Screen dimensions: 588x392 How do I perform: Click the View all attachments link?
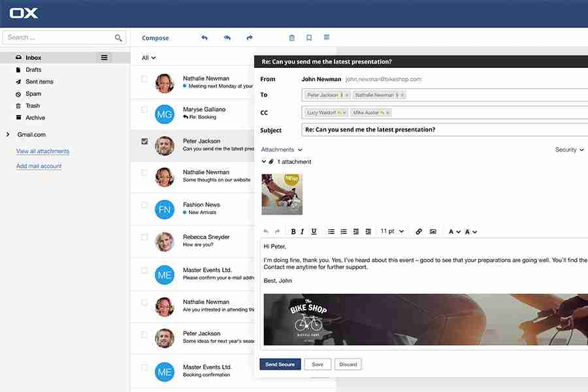[x=42, y=152]
